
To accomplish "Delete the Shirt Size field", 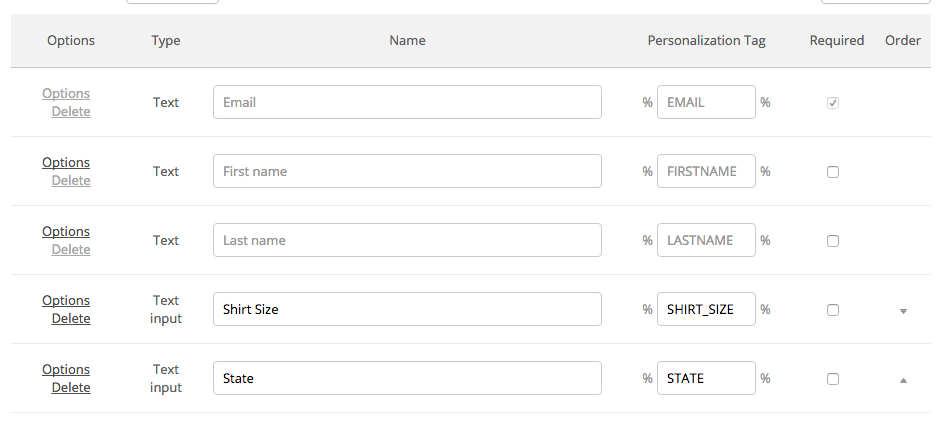I will click(71, 318).
